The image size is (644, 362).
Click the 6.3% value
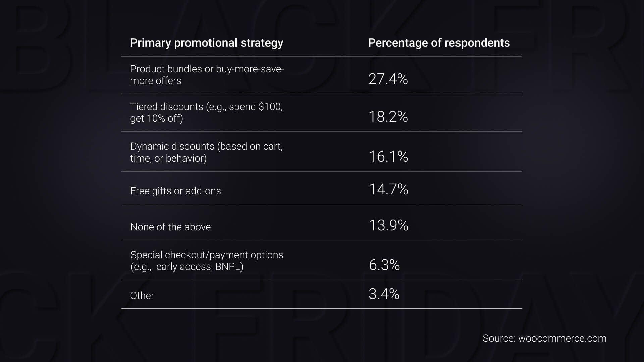coord(384,265)
